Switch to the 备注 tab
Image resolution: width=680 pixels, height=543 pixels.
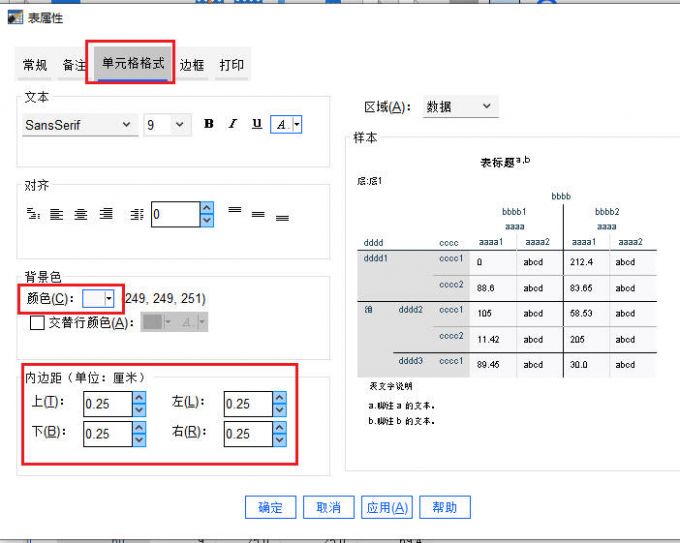pyautogui.click(x=74, y=65)
